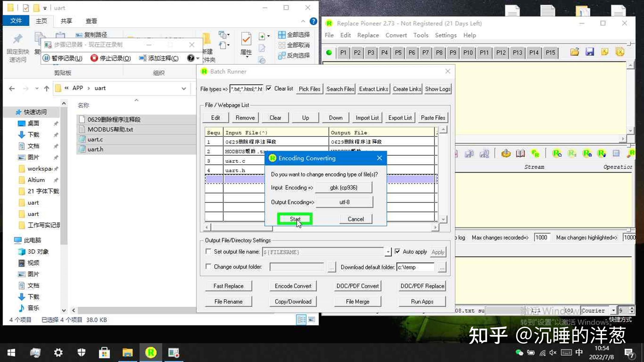Screen dimensions: 644x362
Task: Click the green run indicator icon
Action: 329,52
